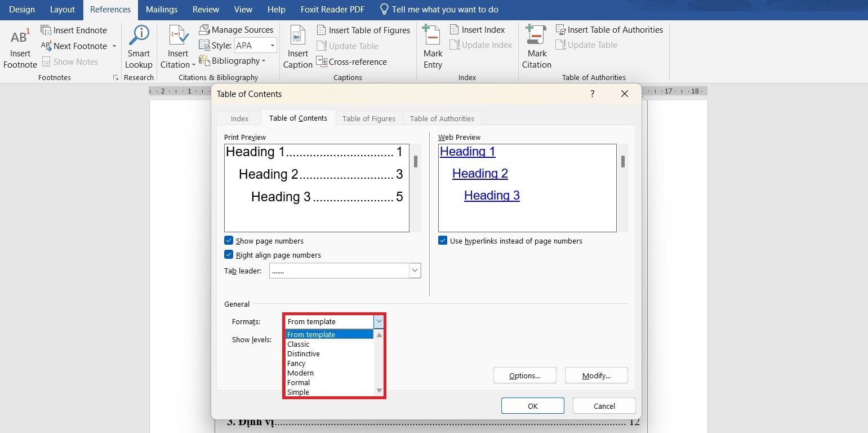
Task: Open Smart Lookup research tool
Action: click(x=139, y=36)
